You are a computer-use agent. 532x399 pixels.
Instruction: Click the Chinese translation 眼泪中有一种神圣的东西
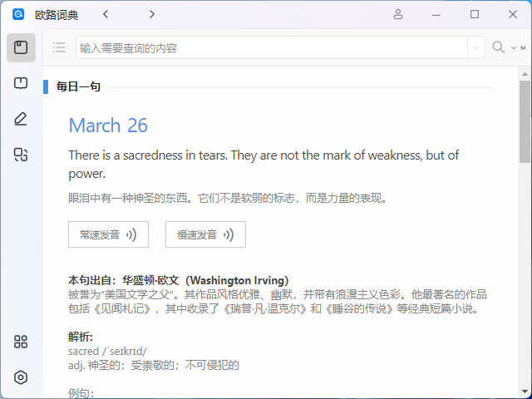[x=228, y=198]
